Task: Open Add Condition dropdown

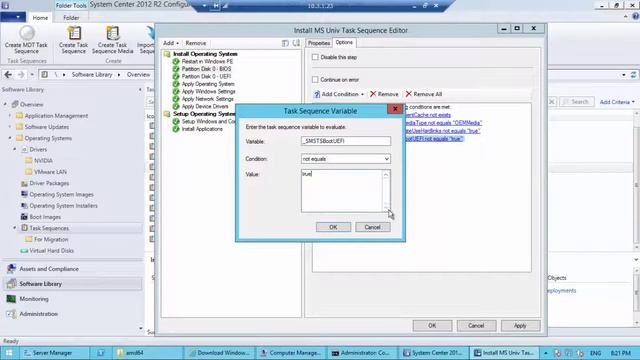Action: coord(339,94)
